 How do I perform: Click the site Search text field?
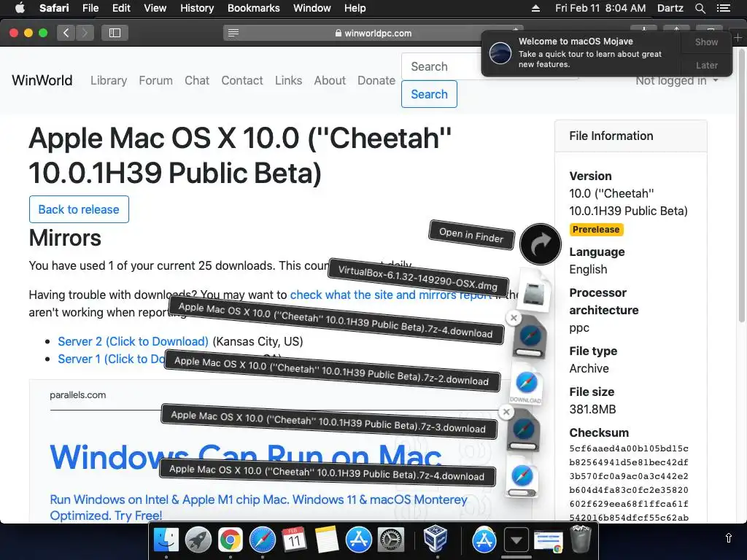point(441,66)
